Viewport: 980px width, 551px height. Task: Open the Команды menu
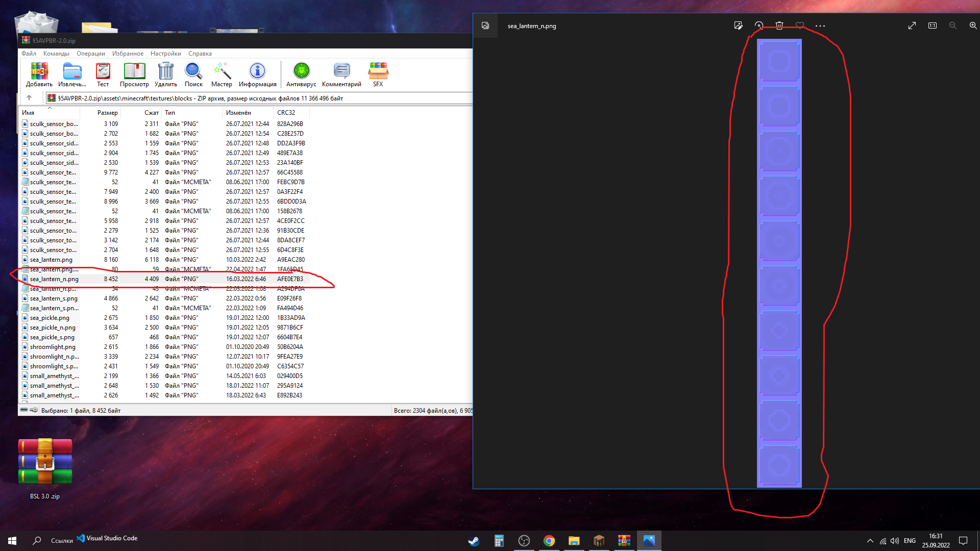56,54
